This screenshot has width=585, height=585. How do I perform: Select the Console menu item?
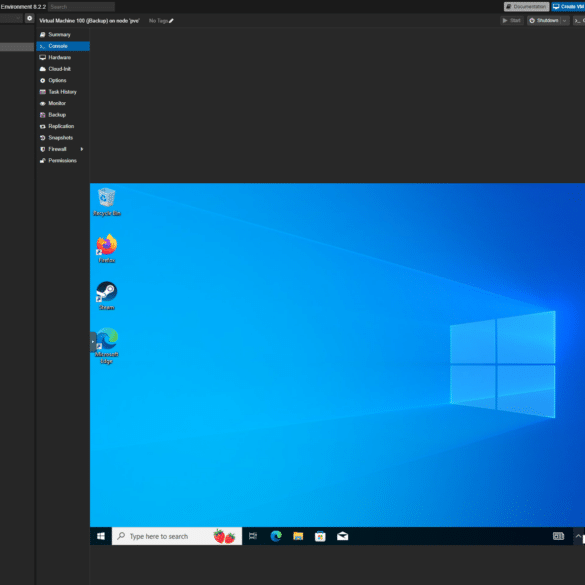(x=63, y=46)
